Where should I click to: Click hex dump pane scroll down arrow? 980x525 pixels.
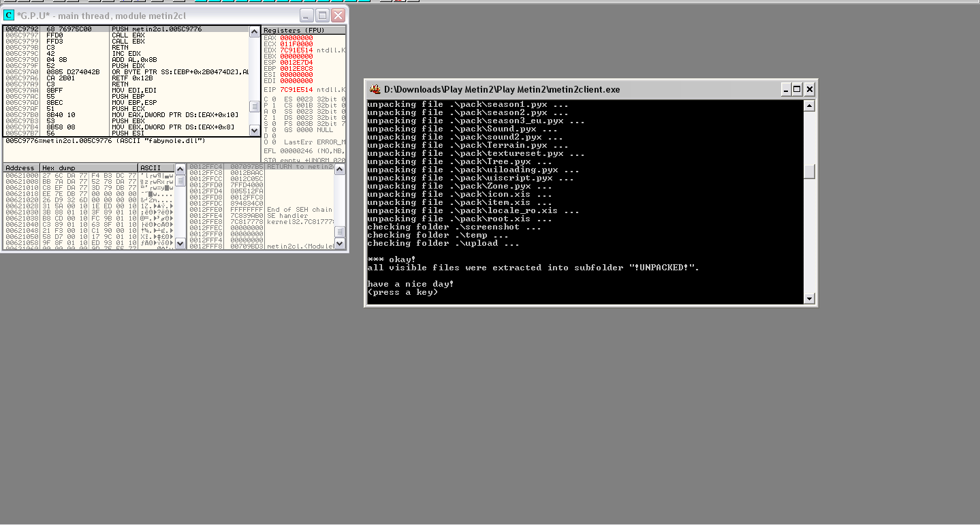point(180,243)
